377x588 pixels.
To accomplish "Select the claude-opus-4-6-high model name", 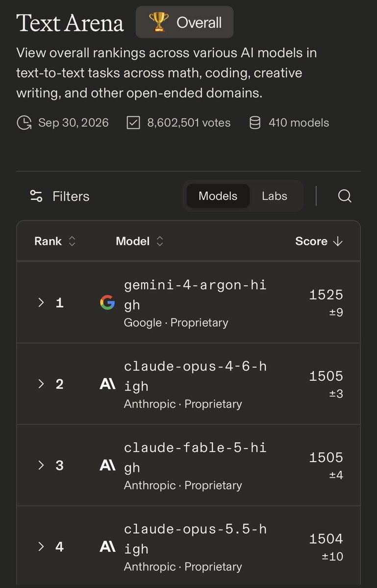I will [x=195, y=376].
